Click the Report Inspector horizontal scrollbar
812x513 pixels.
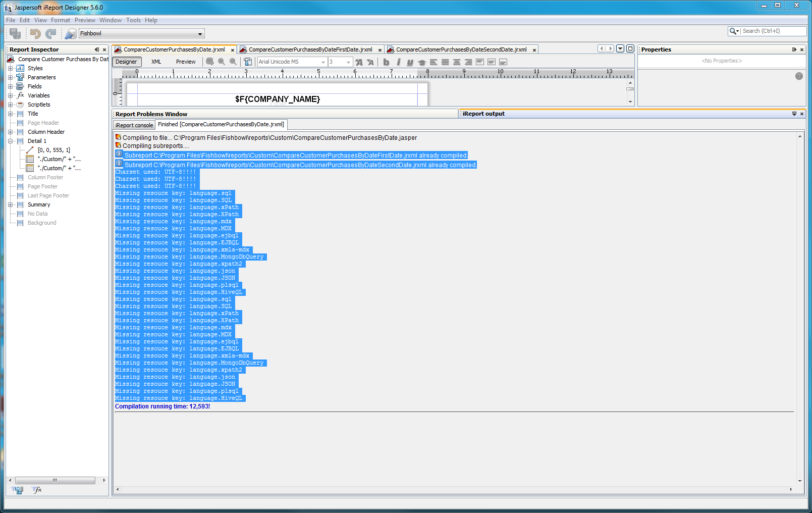click(55, 480)
